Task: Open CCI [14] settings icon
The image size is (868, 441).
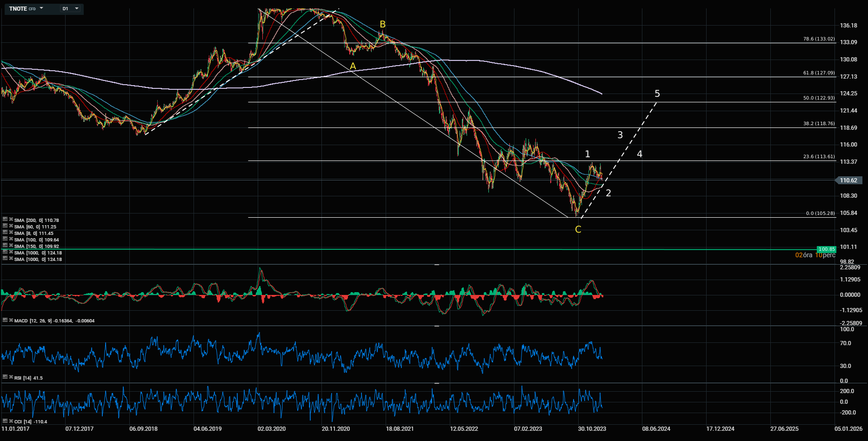Action: (5, 421)
